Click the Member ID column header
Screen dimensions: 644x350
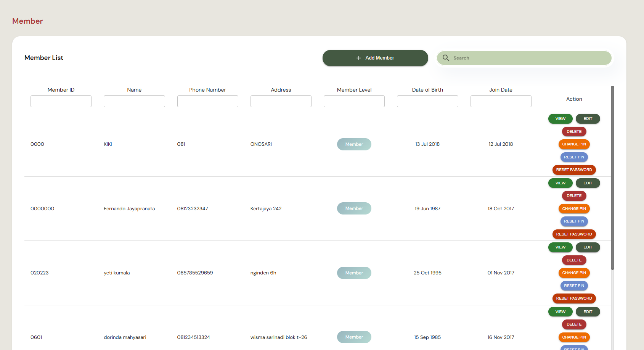[x=61, y=90]
